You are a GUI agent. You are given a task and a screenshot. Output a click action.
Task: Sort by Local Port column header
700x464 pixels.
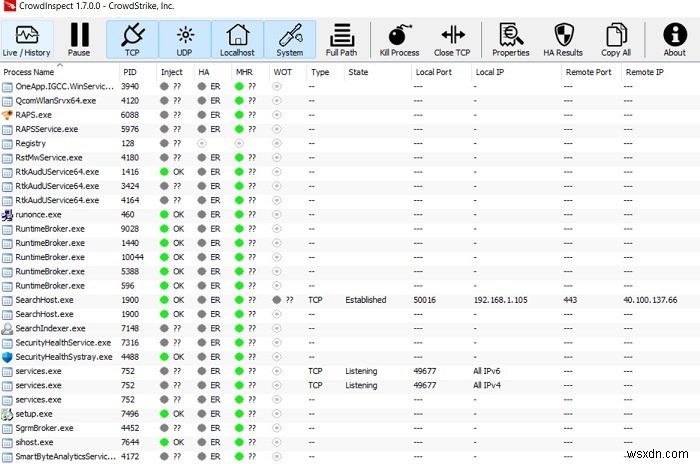pyautogui.click(x=442, y=72)
